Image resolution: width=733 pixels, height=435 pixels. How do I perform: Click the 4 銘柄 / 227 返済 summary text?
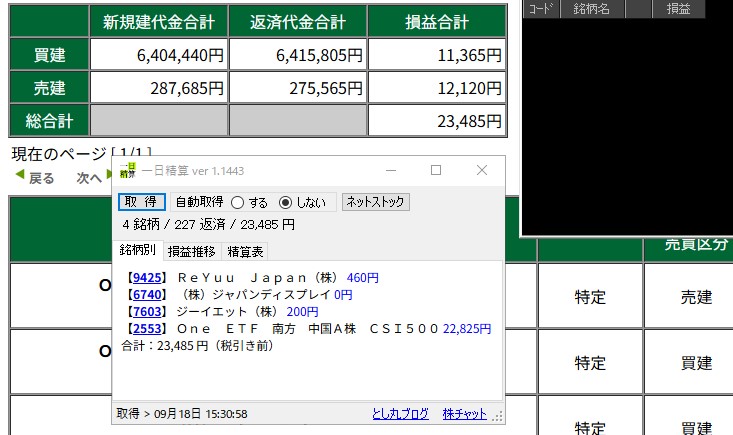pyautogui.click(x=208, y=225)
